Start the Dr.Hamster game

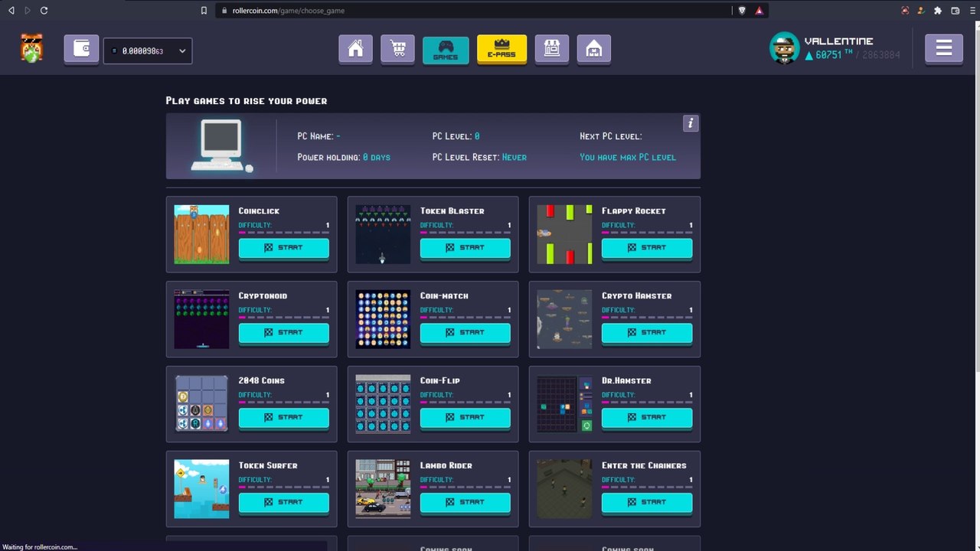[x=647, y=418]
